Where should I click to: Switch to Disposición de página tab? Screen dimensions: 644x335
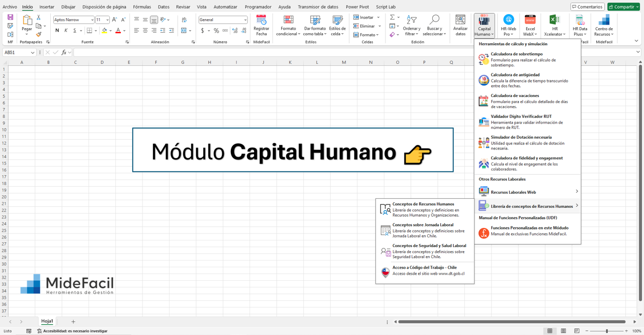pos(104,7)
